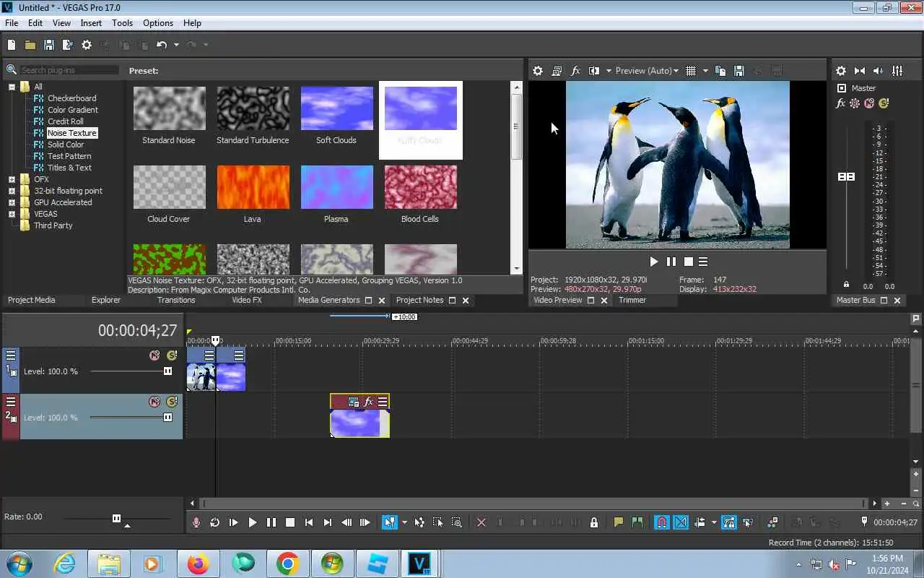This screenshot has width=924, height=578.
Task: Open Video Output FX in the preview toolbar
Action: [x=575, y=71]
